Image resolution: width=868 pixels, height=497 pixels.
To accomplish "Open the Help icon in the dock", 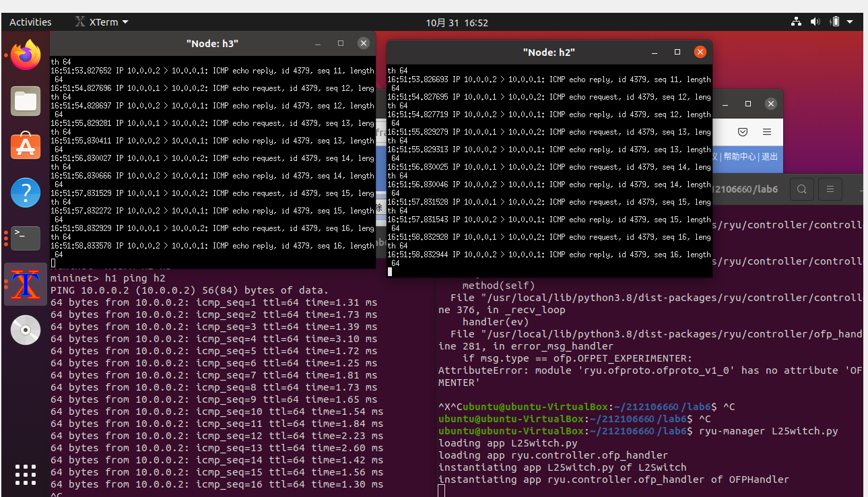I will pyautogui.click(x=26, y=193).
